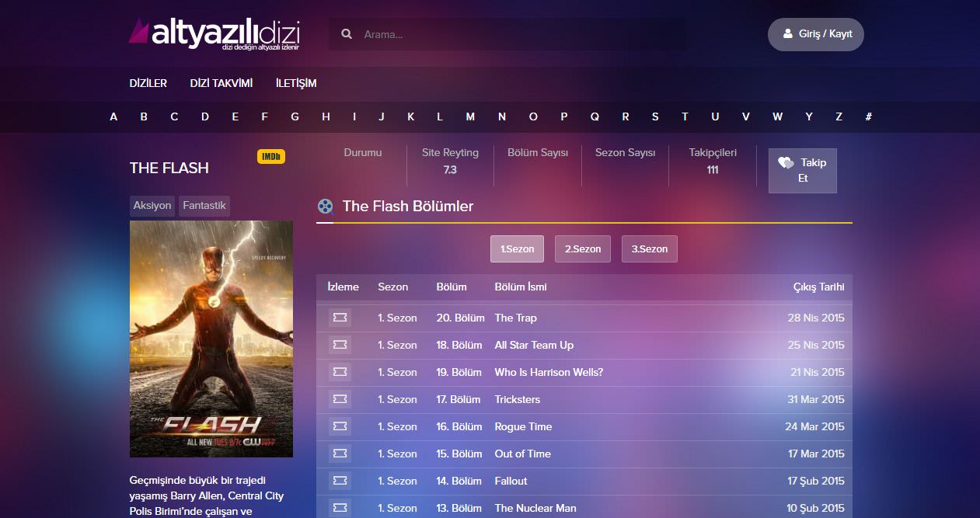Switch to the 2.Sezon tab
The height and width of the screenshot is (518, 980).
pyautogui.click(x=583, y=249)
